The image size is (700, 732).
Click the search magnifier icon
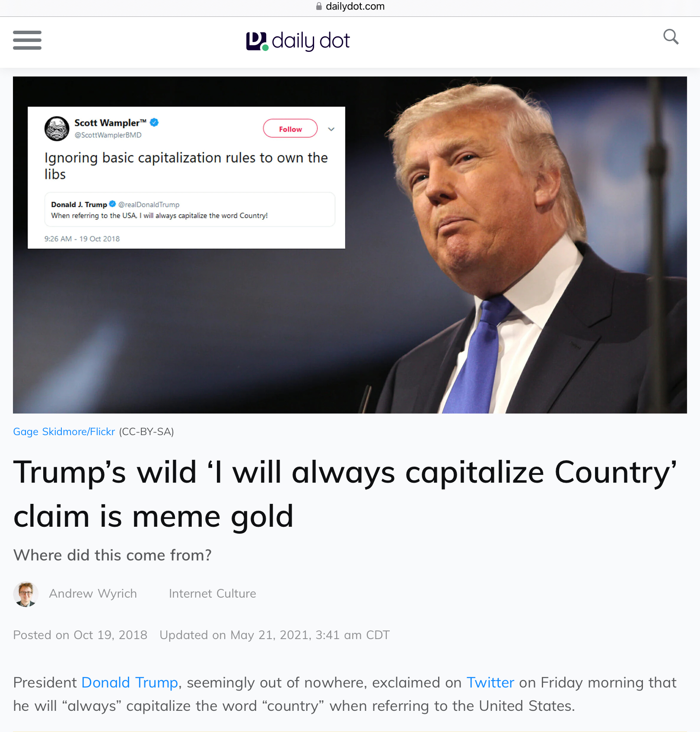pyautogui.click(x=671, y=37)
